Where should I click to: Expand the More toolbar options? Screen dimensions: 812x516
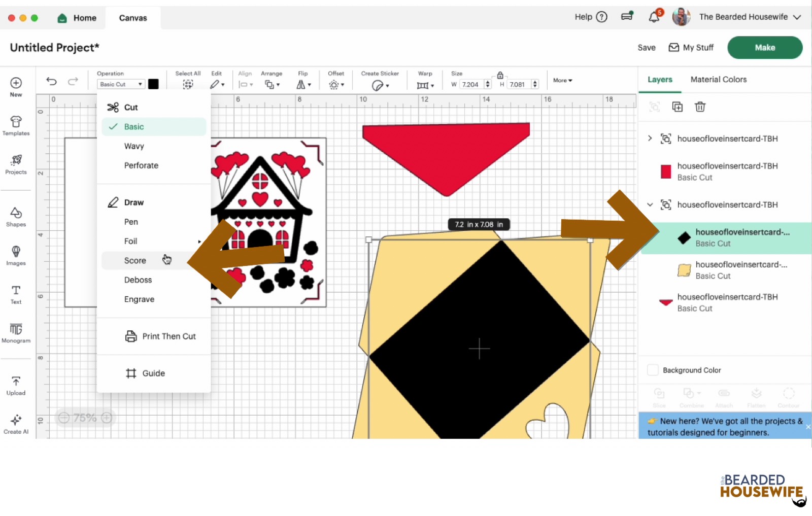[x=563, y=80]
